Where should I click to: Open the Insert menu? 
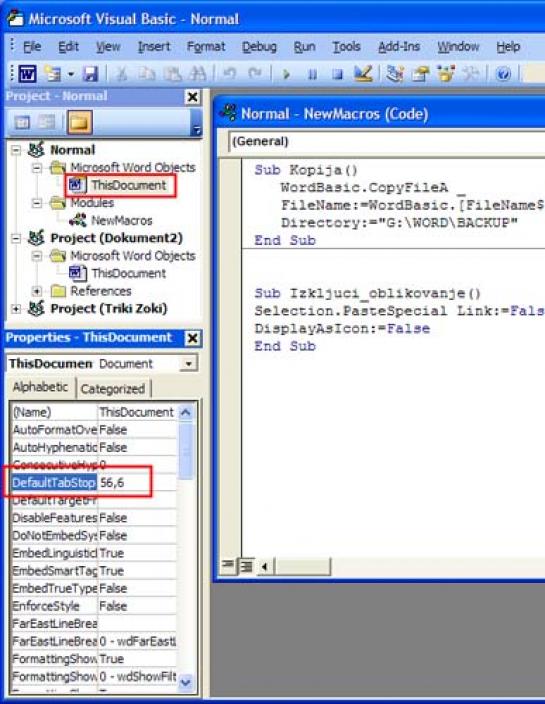154,47
